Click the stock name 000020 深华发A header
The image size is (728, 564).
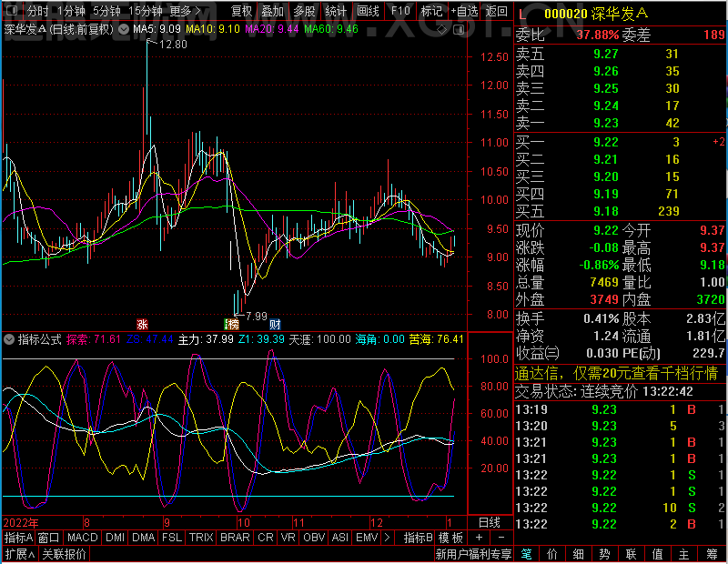pos(596,14)
